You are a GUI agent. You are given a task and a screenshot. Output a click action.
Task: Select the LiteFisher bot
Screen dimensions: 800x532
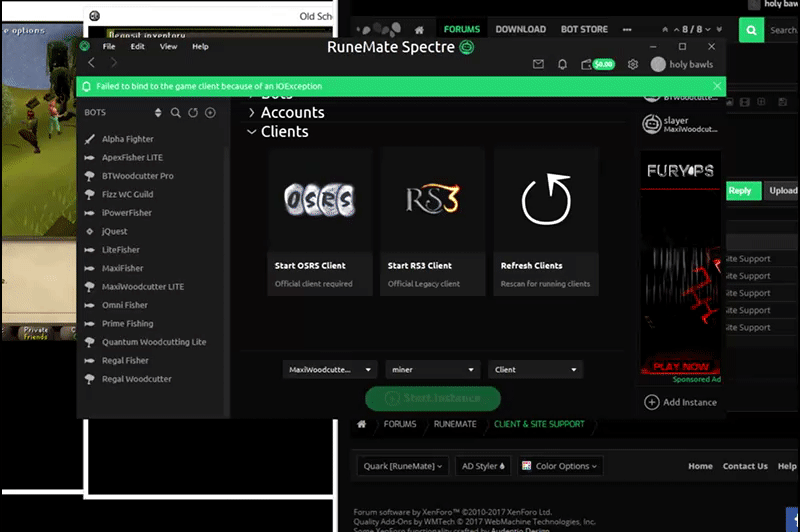120,250
